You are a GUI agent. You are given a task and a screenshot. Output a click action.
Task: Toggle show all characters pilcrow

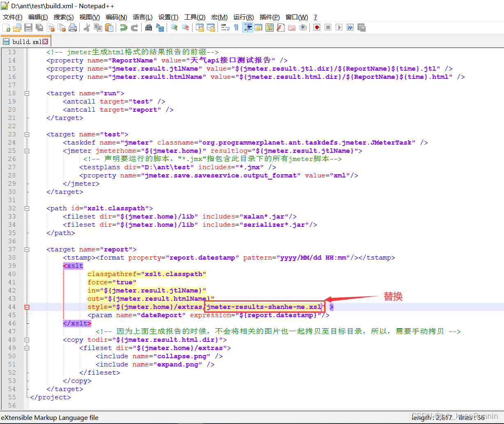point(236,28)
